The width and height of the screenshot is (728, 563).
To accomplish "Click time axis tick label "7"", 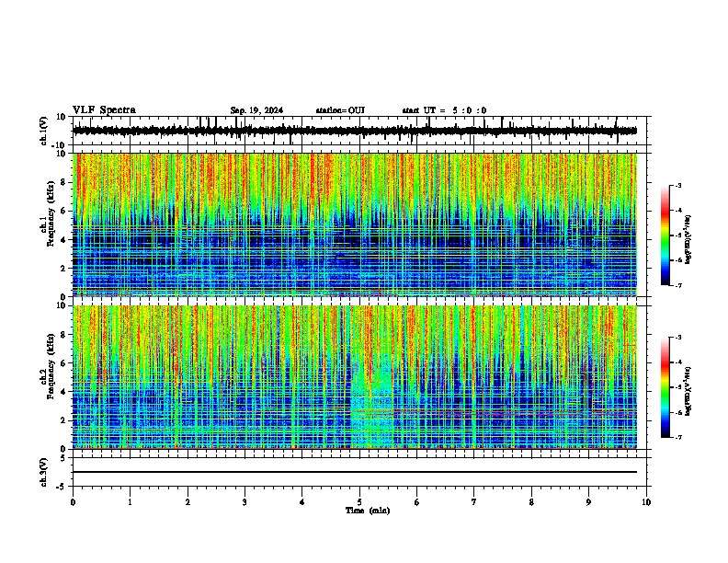I will click(474, 502).
